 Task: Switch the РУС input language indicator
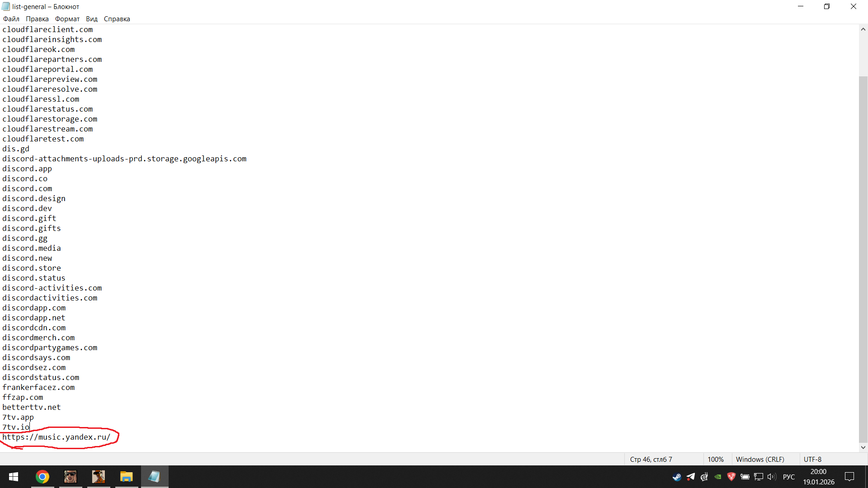coord(788,477)
